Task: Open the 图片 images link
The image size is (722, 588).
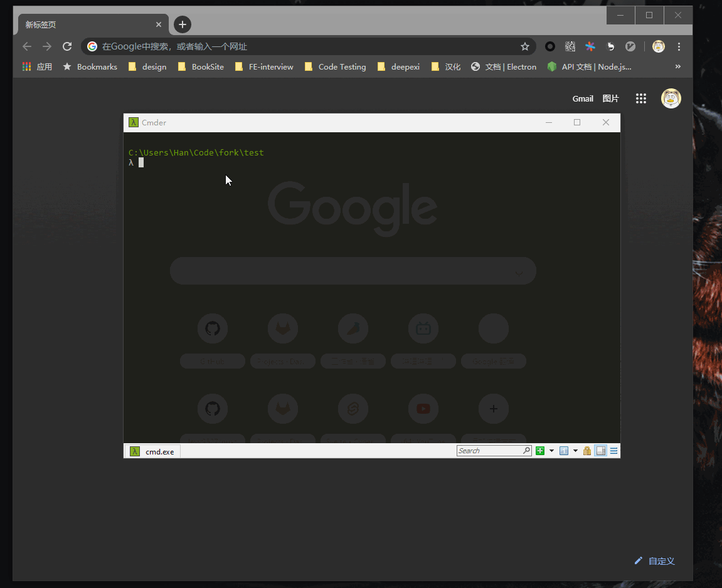Action: (x=610, y=98)
